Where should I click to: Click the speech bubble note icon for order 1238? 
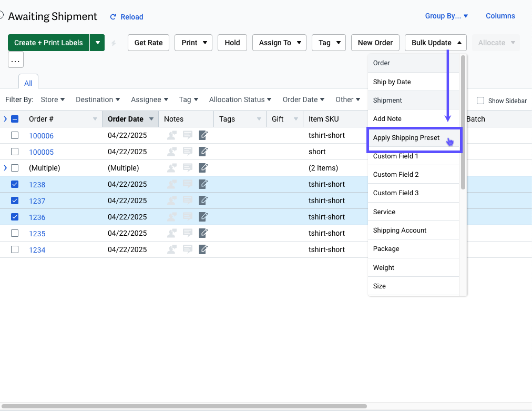tap(188, 184)
